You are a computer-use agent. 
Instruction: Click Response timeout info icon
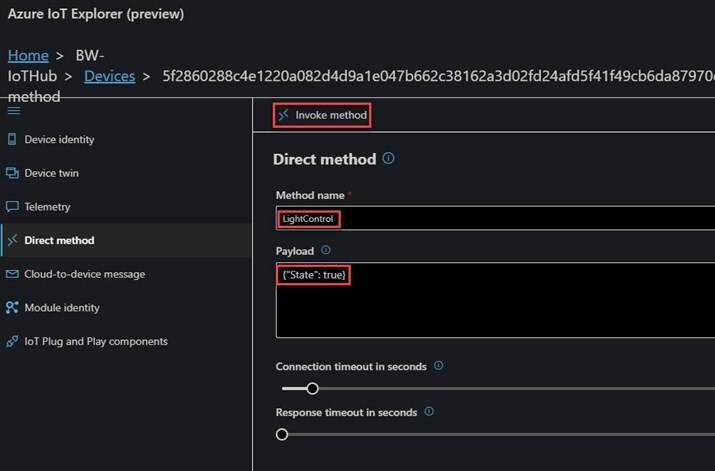pyautogui.click(x=430, y=411)
